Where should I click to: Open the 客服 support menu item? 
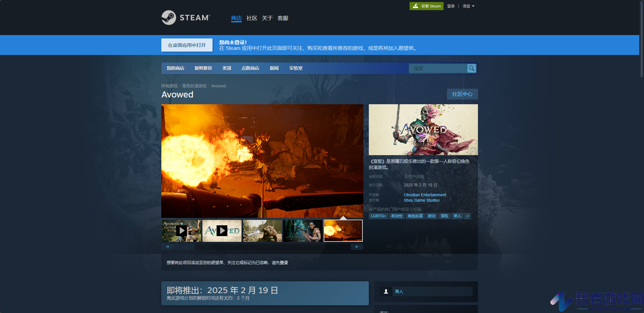point(283,18)
